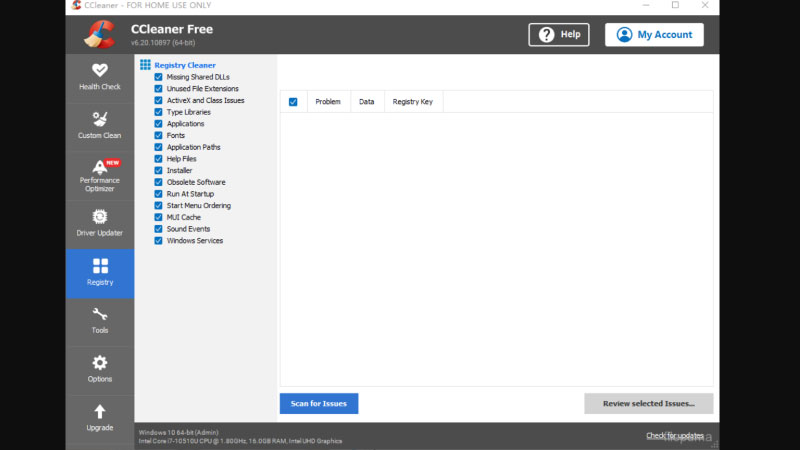This screenshot has height=450, width=800.
Task: Uncheck the Applications option
Action: click(x=158, y=124)
